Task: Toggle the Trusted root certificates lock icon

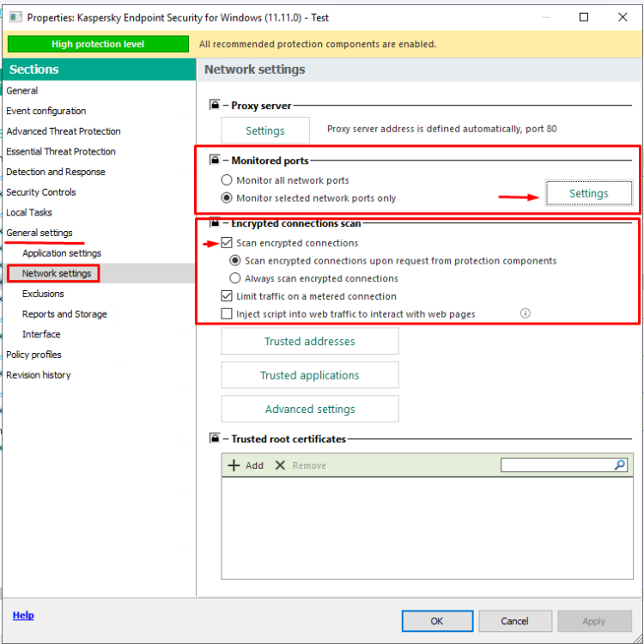Action: pos(215,438)
